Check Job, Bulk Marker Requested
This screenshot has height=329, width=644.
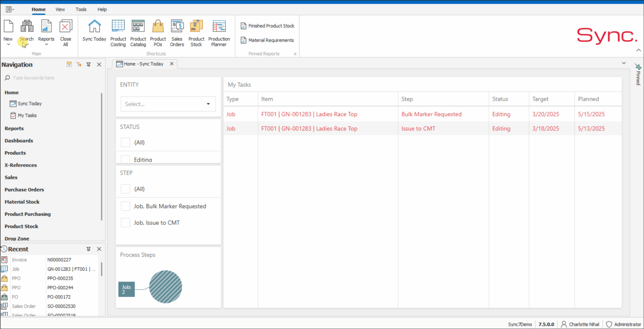tap(125, 206)
